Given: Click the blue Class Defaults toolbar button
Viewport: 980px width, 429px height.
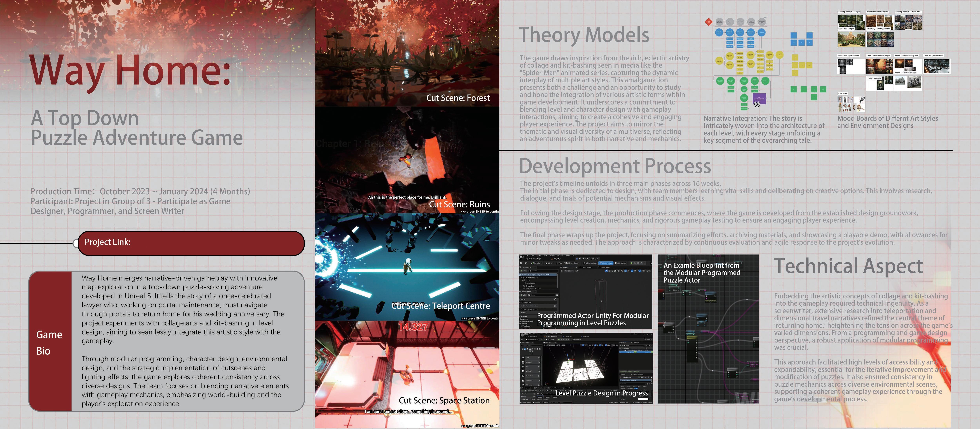Looking at the screenshot, I should point(606,263).
